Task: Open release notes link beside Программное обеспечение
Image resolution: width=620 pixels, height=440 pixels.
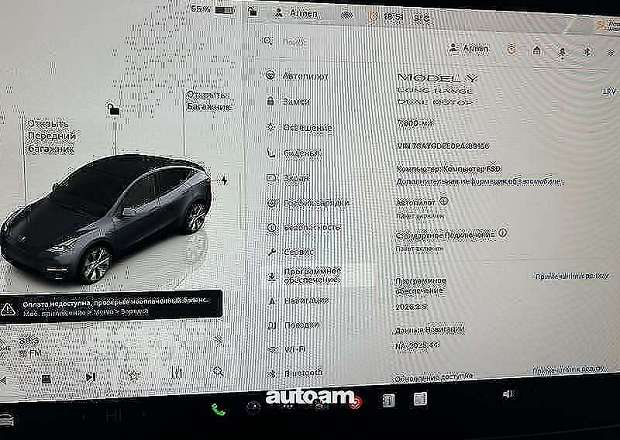Action: pos(571,276)
